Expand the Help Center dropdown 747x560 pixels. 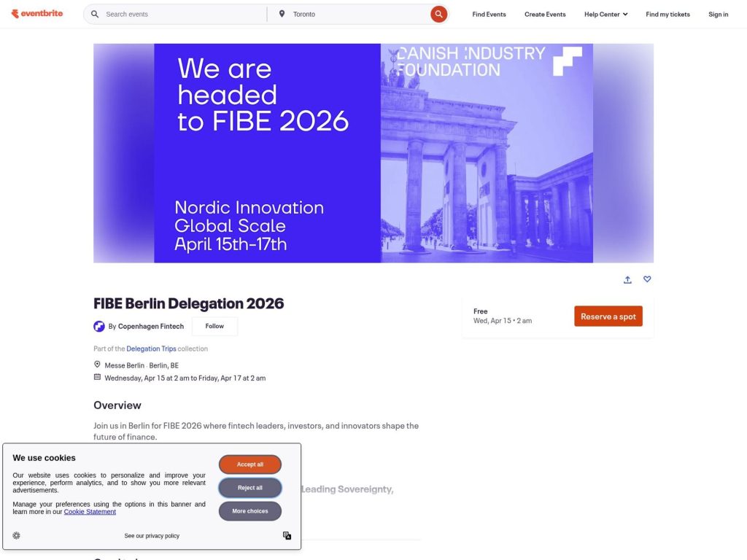point(605,14)
